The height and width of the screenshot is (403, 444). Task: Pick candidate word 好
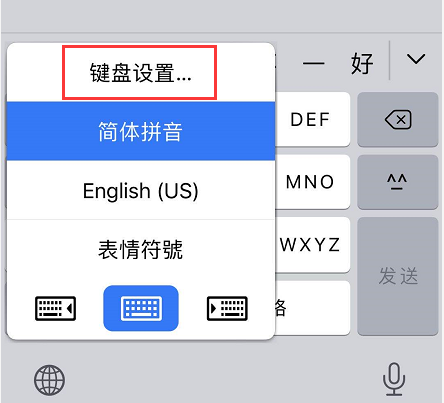[362, 63]
